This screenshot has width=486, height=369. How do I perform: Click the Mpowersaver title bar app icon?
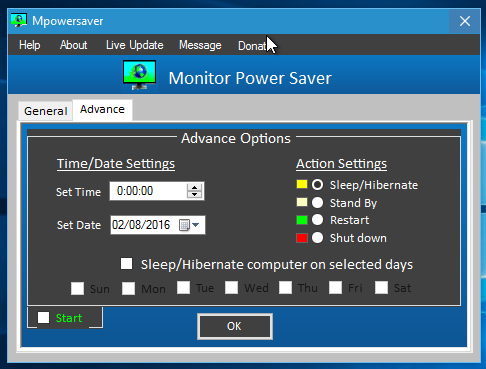(19, 21)
